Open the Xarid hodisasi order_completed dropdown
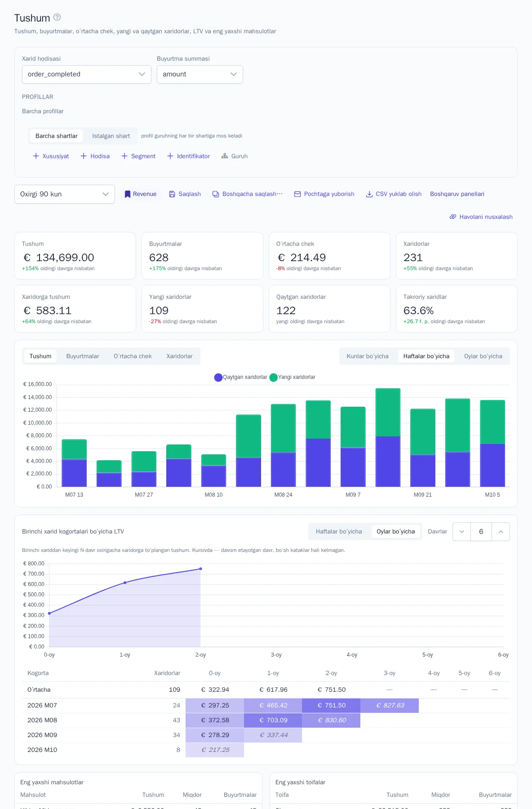This screenshot has width=532, height=809. 87,74
